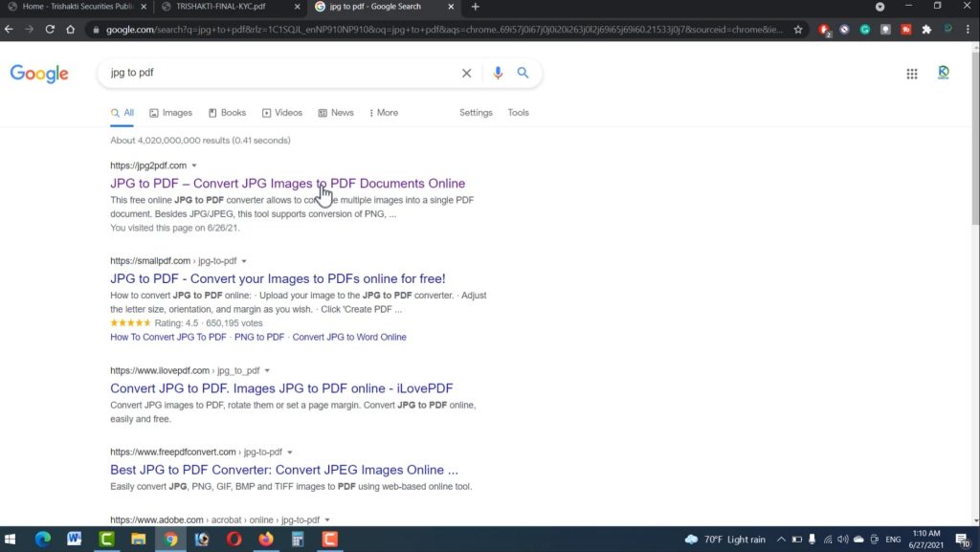
Task: Expand the adobe.com result options arrow
Action: (327, 520)
